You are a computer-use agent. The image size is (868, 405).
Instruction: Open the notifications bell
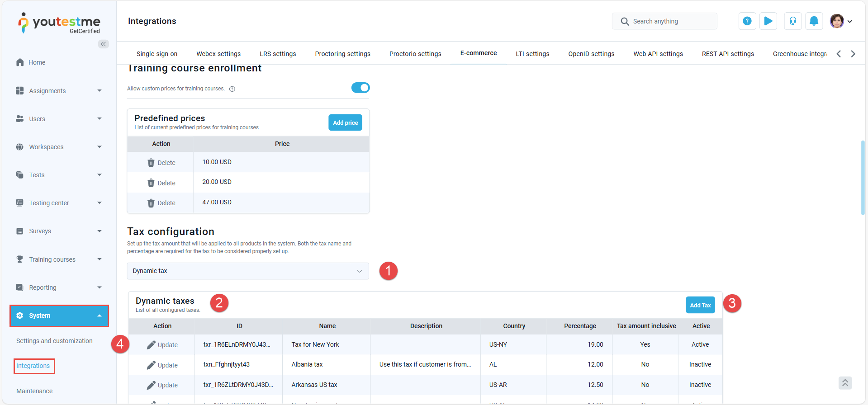click(814, 21)
